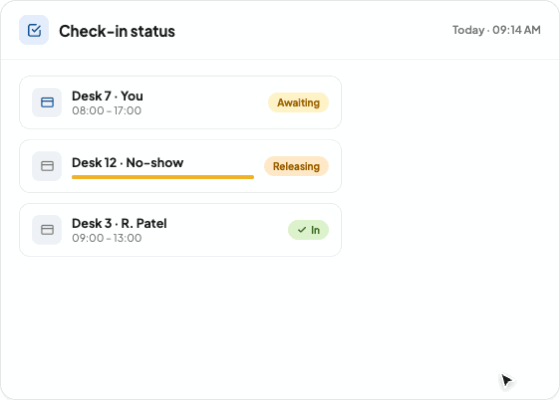The image size is (560, 400).
Task: Select the Releasing status badge
Action: point(296,166)
